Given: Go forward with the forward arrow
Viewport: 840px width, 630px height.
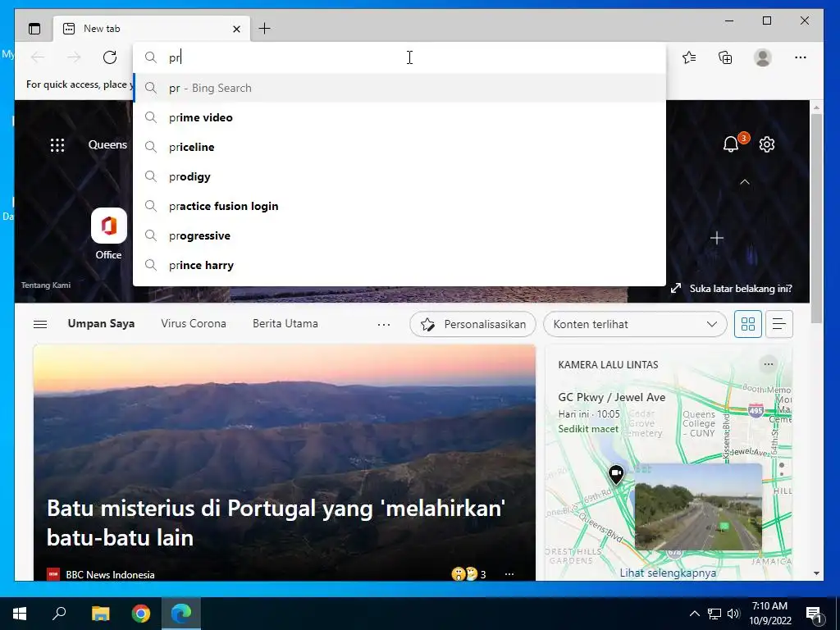Looking at the screenshot, I should pos(74,57).
